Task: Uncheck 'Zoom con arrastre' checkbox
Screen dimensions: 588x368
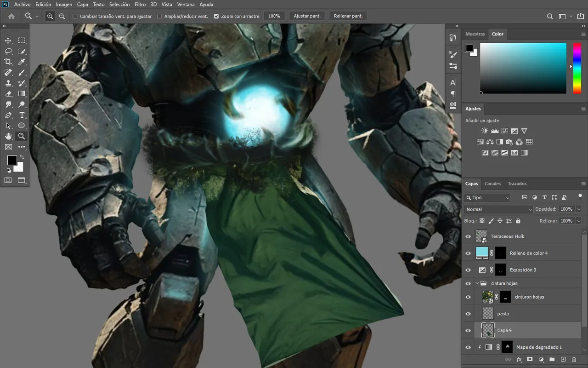Action: point(216,16)
